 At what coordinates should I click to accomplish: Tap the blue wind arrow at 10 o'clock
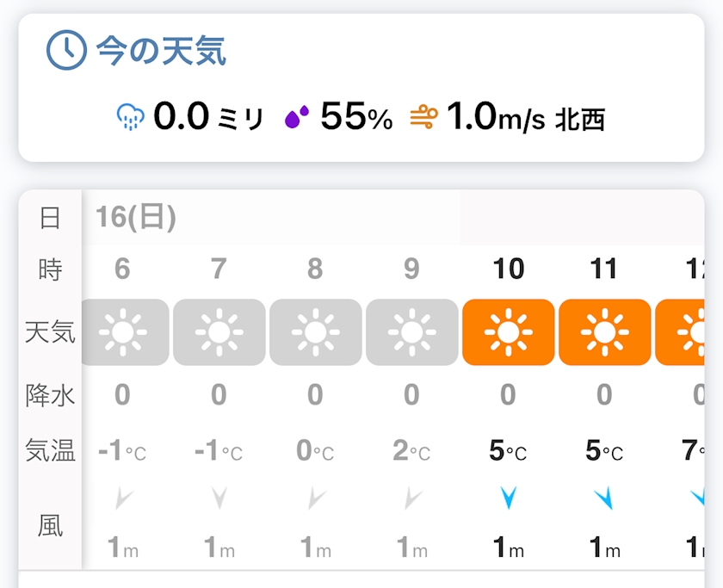pos(508,497)
